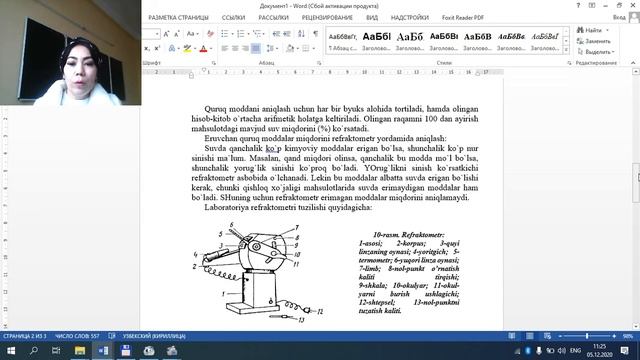Open Font dialog launcher

pos(213,63)
